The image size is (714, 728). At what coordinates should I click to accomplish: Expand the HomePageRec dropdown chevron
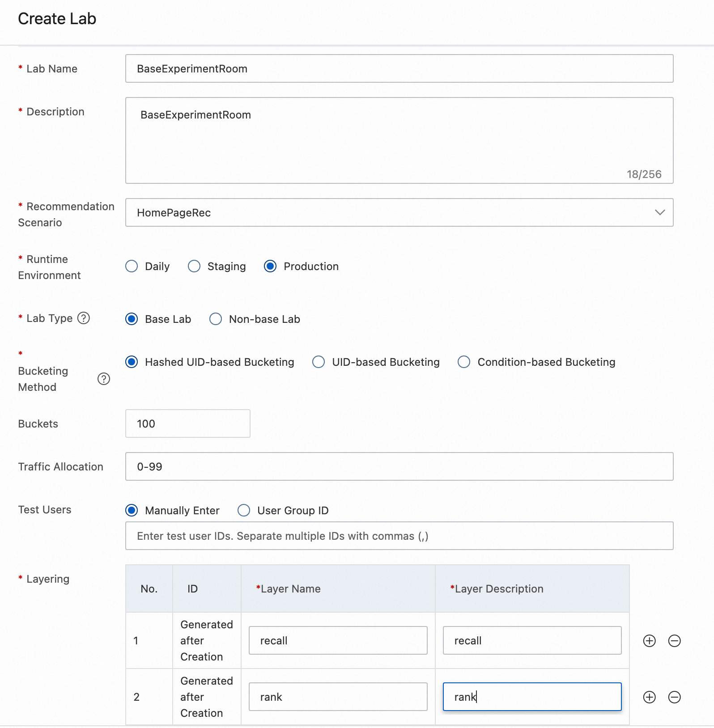point(660,213)
